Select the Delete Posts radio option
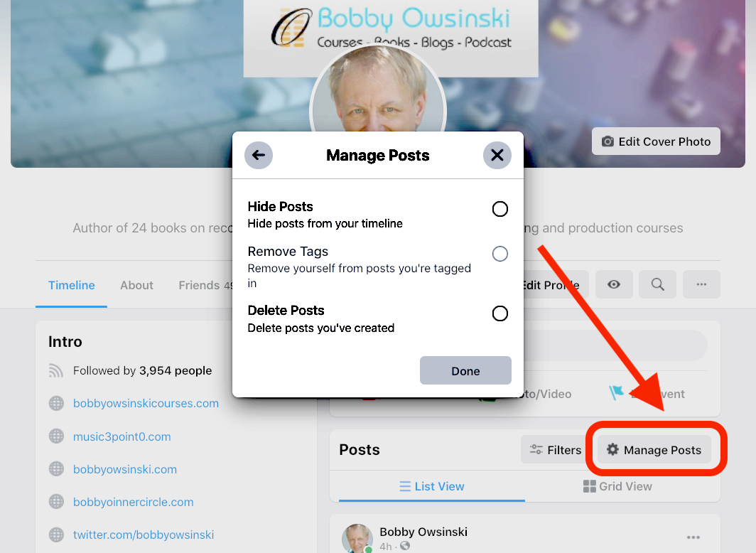Screen dimensions: 756x553 500,313
